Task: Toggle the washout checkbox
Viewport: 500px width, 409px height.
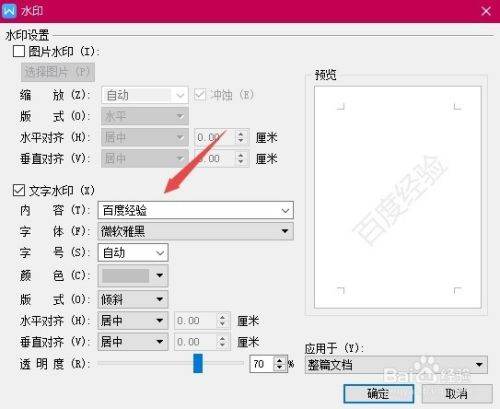Action: [x=200, y=95]
